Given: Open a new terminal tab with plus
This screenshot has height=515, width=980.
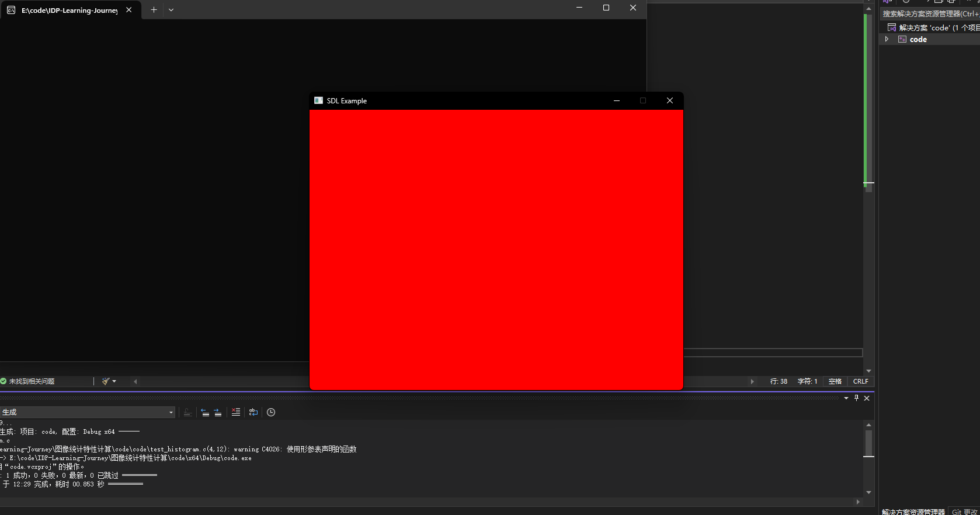Looking at the screenshot, I should tap(154, 10).
